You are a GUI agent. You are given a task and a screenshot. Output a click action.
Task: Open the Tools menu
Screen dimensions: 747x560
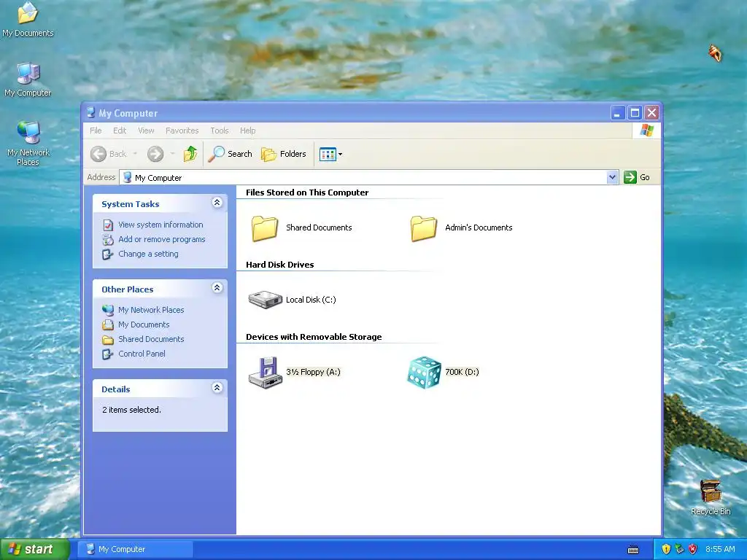point(220,131)
